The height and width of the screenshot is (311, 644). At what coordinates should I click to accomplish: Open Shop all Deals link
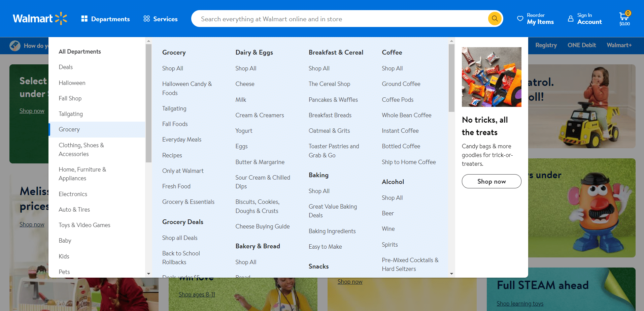point(180,238)
